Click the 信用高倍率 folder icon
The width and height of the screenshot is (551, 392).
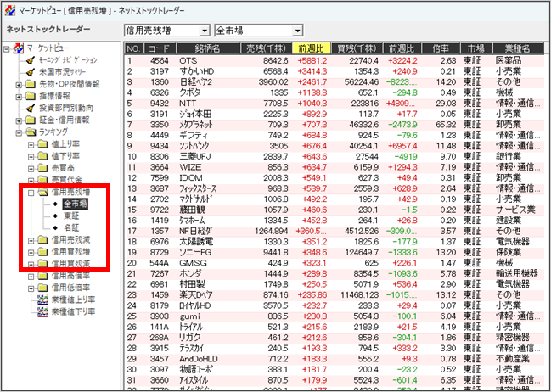tap(42, 276)
